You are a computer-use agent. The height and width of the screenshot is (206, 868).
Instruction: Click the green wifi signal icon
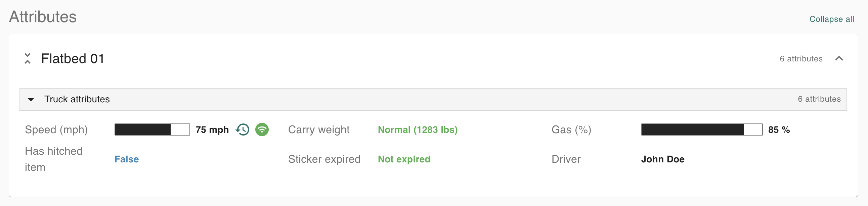click(x=262, y=130)
